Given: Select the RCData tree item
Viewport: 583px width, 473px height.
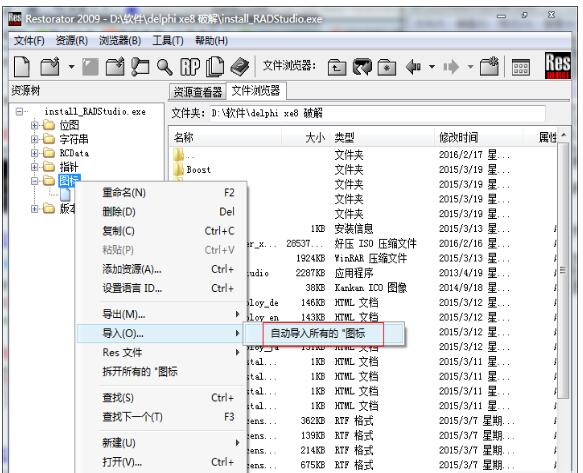Looking at the screenshot, I should pos(74,153).
